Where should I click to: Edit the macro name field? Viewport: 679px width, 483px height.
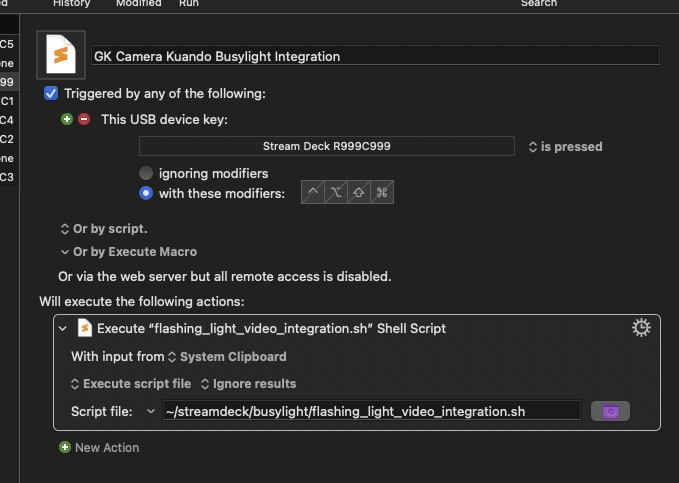375,56
